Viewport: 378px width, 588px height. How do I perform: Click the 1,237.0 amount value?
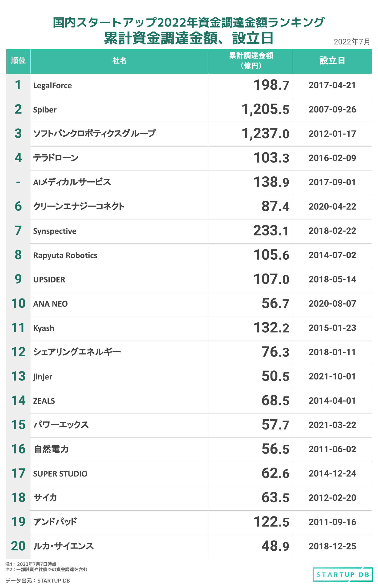[x=265, y=134]
